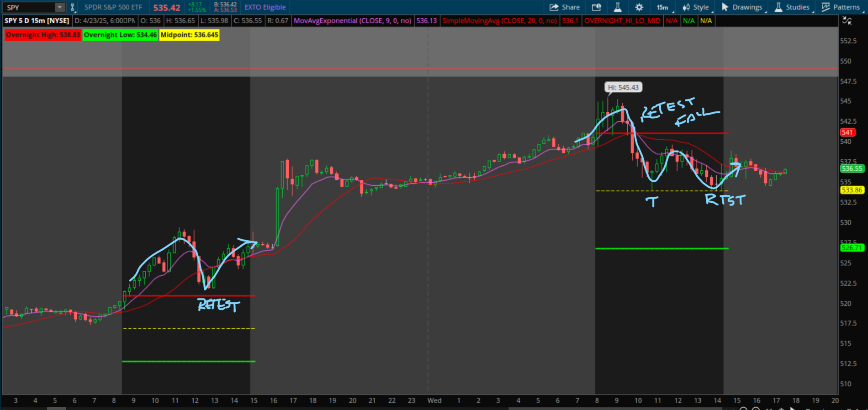This screenshot has height=410, width=868.
Task: Click the Studies flask button
Action: (792, 7)
